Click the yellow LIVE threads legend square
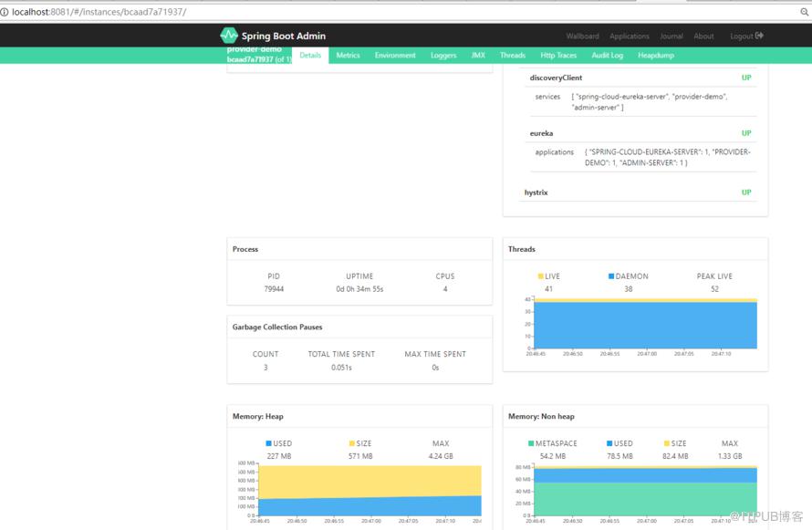This screenshot has width=812, height=530. pos(541,276)
